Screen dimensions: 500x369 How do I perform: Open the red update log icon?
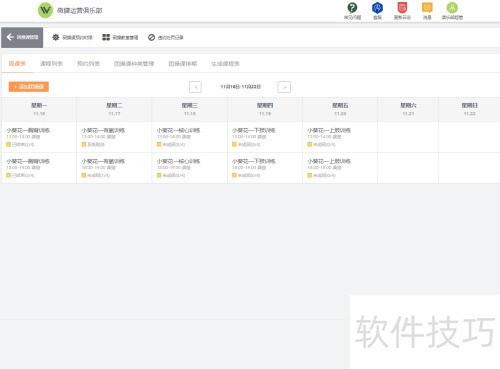[x=402, y=8]
